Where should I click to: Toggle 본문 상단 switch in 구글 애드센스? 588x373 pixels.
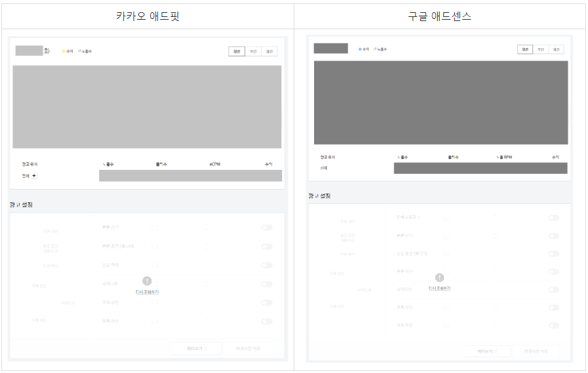554,236
